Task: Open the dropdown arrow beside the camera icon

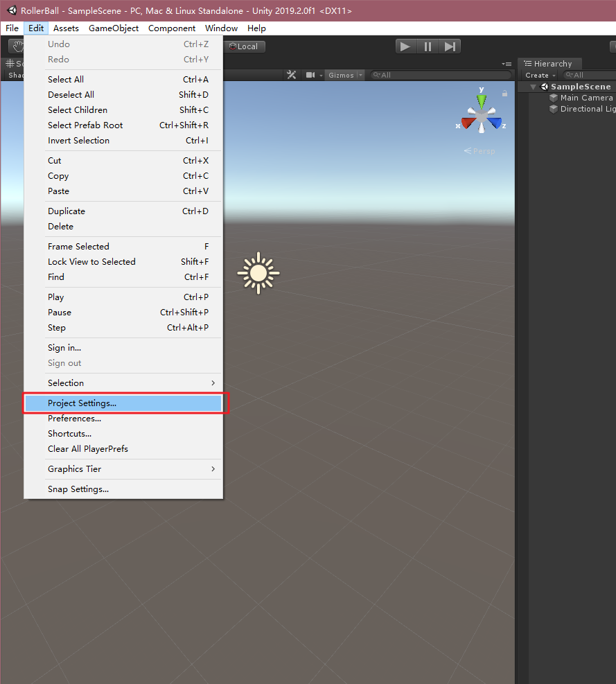Action: tap(321, 76)
